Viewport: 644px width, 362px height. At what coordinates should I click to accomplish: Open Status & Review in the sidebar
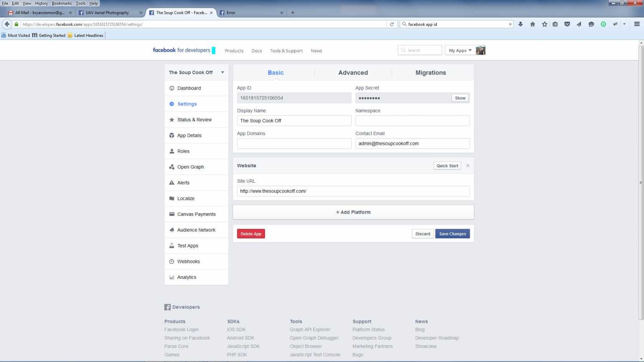197,120
